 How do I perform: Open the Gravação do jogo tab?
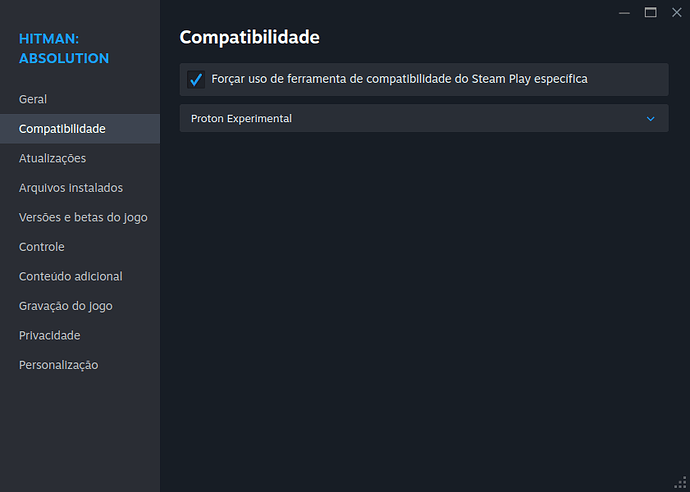[80, 305]
